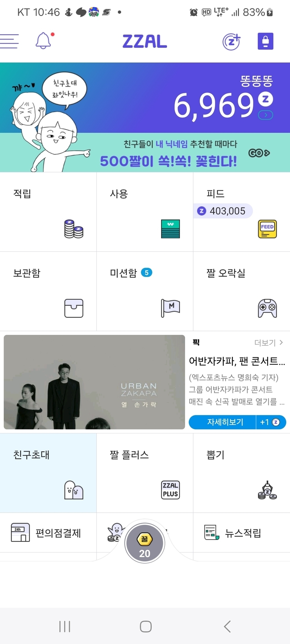Viewport: 290px width, 644px height.
Task: Open 짤 오락실 game controller tile
Action: click(241, 291)
